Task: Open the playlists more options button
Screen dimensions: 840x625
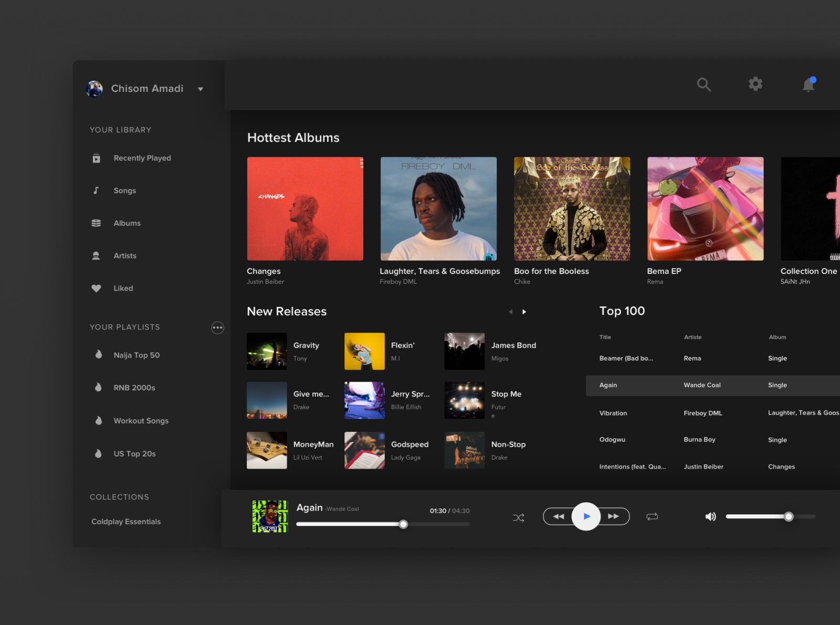Action: (x=217, y=327)
